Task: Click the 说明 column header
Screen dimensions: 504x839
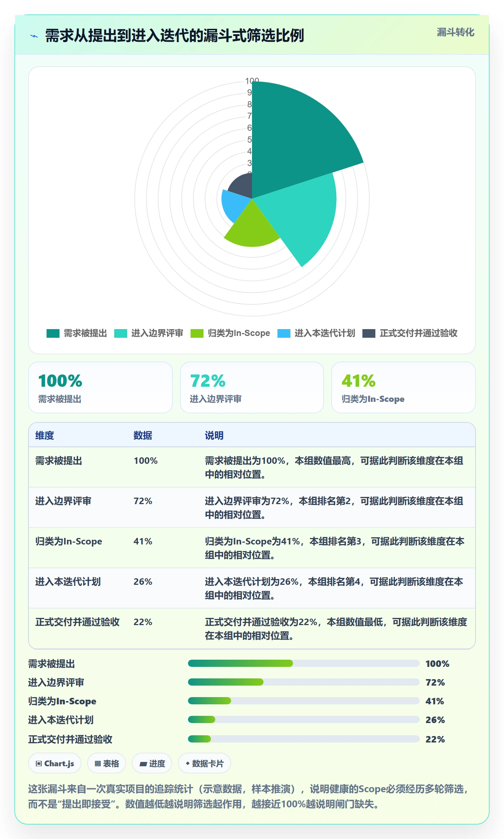Action: pyautogui.click(x=214, y=435)
